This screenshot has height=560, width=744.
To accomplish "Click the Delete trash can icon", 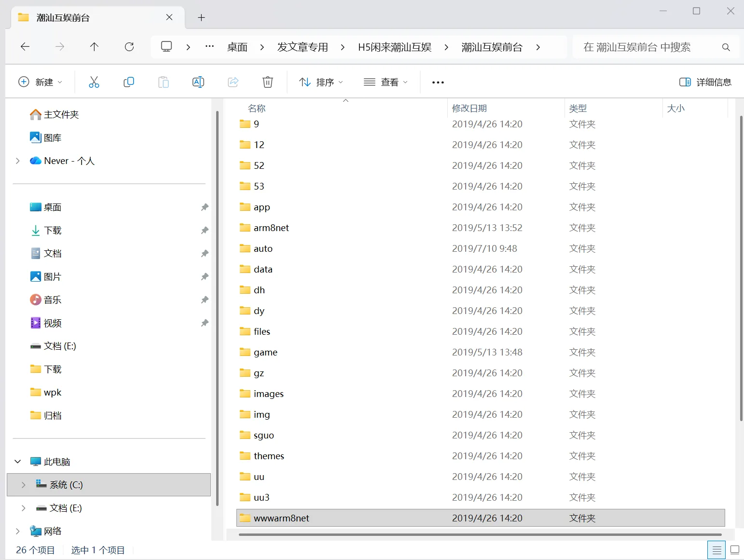I will click(x=268, y=82).
